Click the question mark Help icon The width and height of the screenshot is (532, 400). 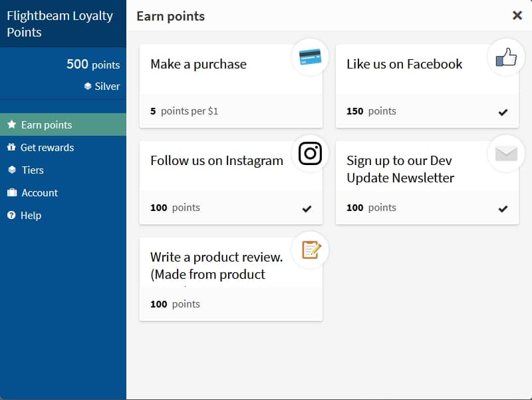(x=11, y=215)
